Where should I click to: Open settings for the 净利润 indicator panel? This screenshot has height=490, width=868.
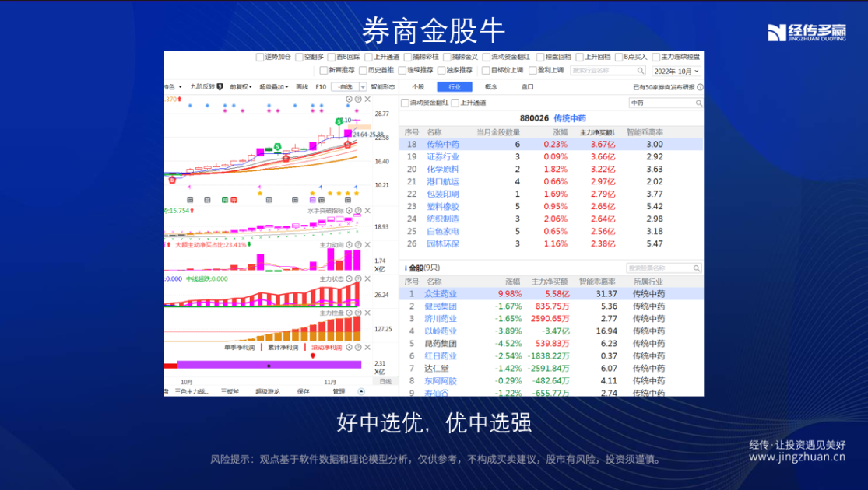coord(349,348)
